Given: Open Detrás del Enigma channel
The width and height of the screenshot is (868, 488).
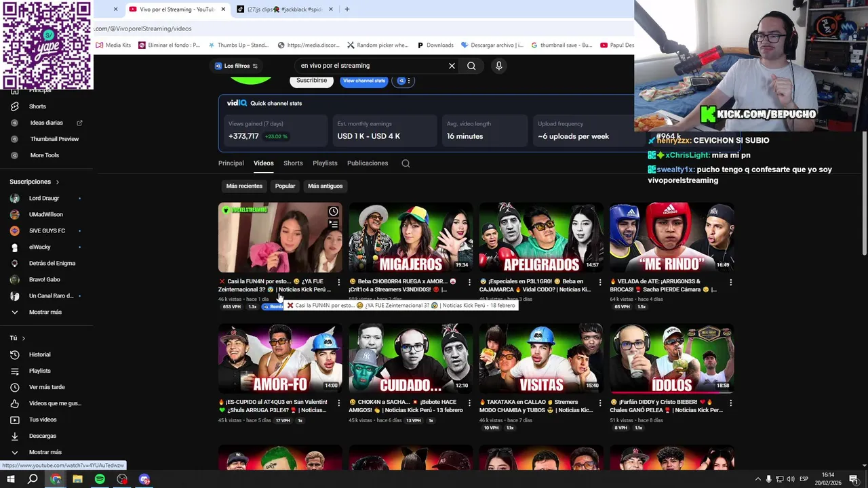Looking at the screenshot, I should (52, 264).
